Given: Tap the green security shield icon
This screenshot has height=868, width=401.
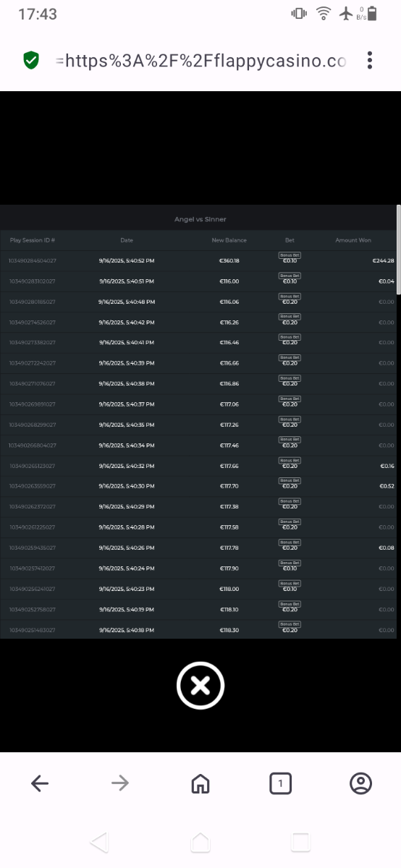Looking at the screenshot, I should coord(31,61).
